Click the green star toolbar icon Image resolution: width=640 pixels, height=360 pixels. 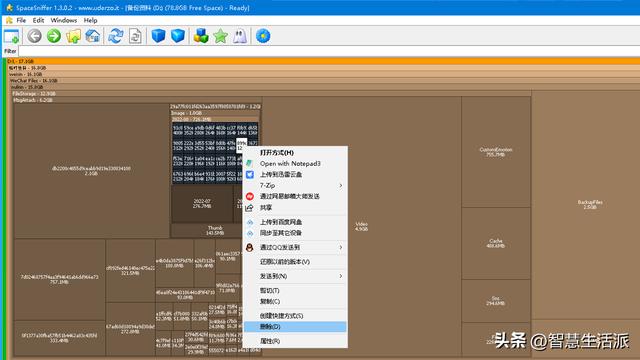point(220,36)
